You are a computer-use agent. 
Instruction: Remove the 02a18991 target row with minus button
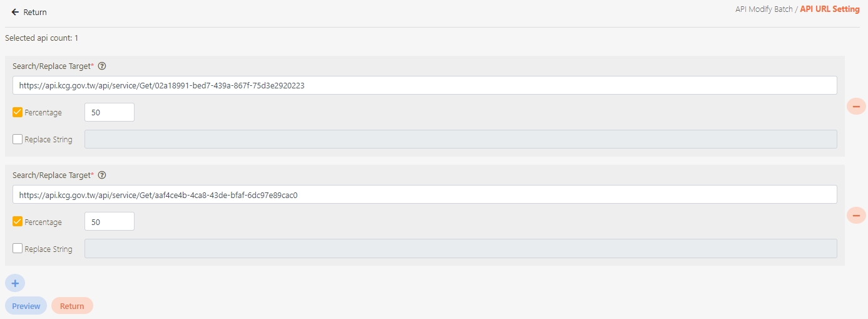855,107
